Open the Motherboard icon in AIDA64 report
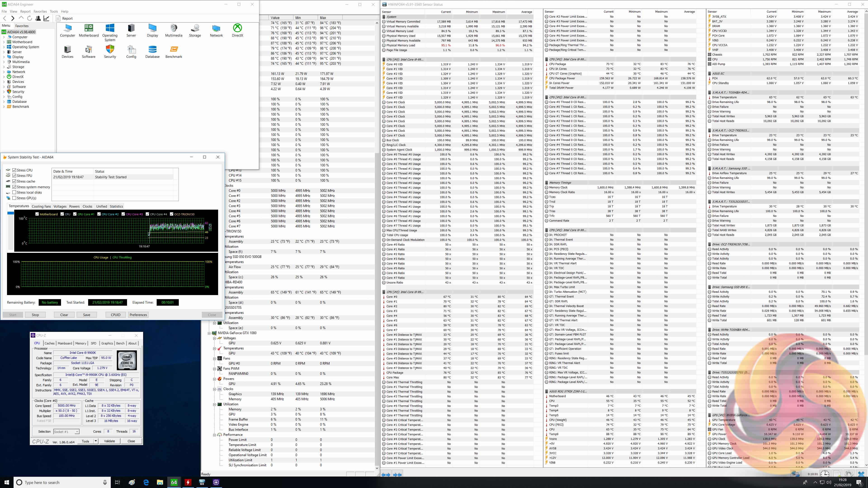868x488 pixels. coord(89,28)
